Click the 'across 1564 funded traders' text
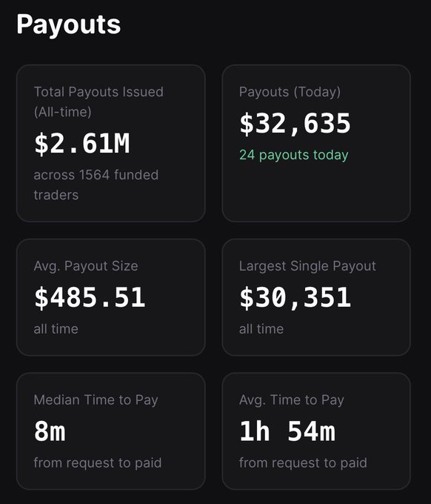Screen dimensions: 431x504 coord(96,185)
